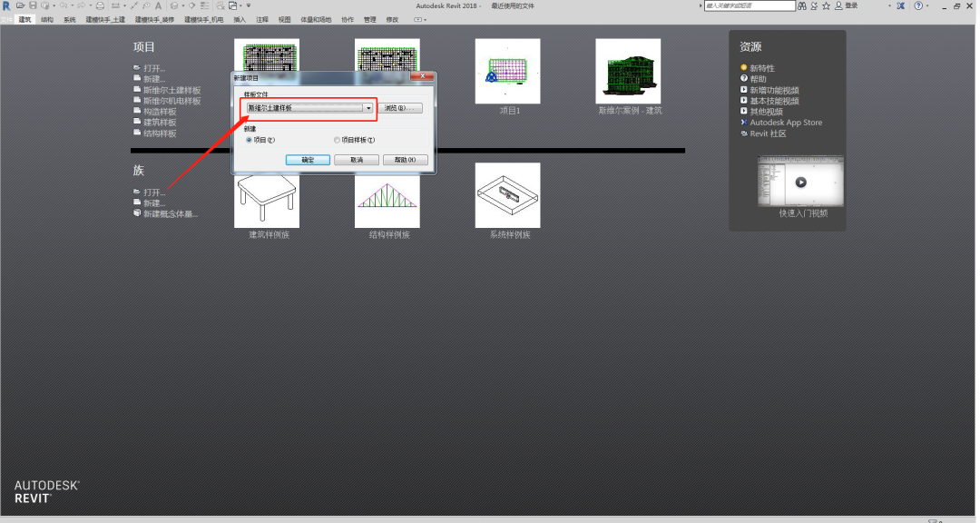Viewport: 980px width, 523px height.
Task: Switch to the 注释 ribbon tab
Action: 262,19
